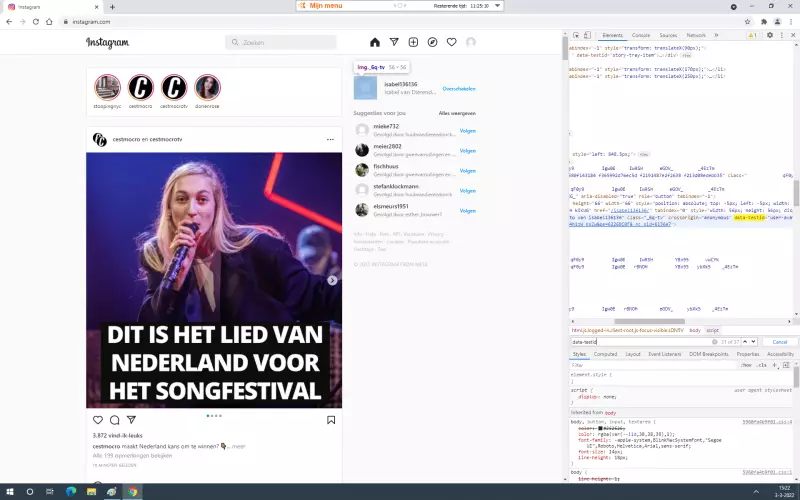
Task: Click Alles weergeven for suggestions
Action: (x=457, y=113)
